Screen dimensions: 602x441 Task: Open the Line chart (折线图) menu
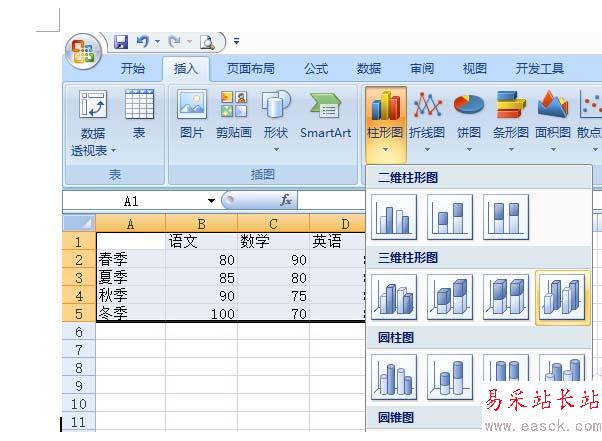427,123
